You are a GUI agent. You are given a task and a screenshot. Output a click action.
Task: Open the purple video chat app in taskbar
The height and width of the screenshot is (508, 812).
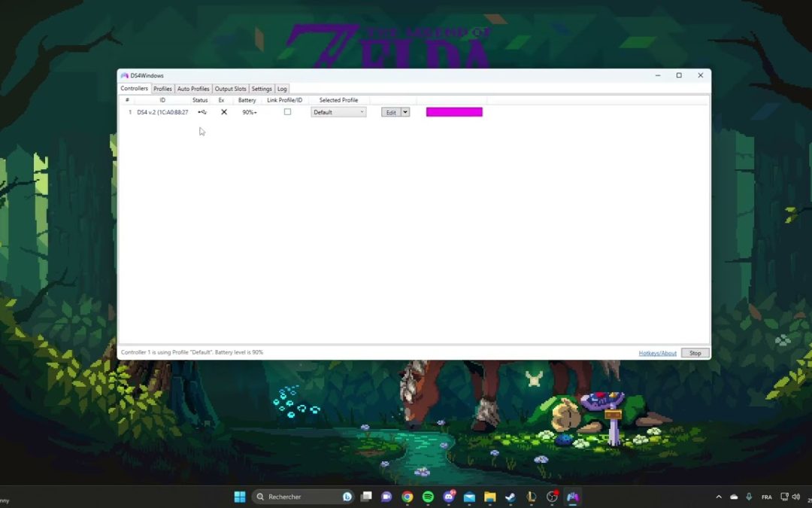(386, 497)
